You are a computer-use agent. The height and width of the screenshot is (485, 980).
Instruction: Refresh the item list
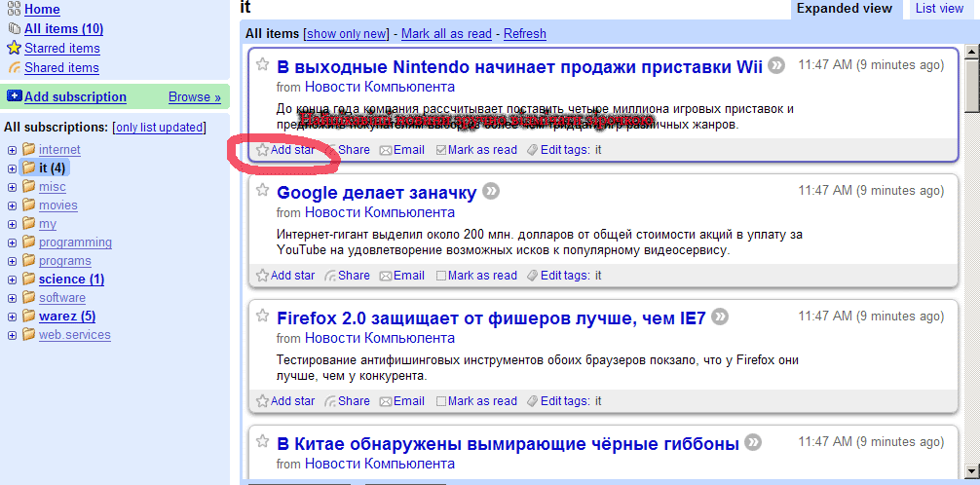tap(525, 34)
